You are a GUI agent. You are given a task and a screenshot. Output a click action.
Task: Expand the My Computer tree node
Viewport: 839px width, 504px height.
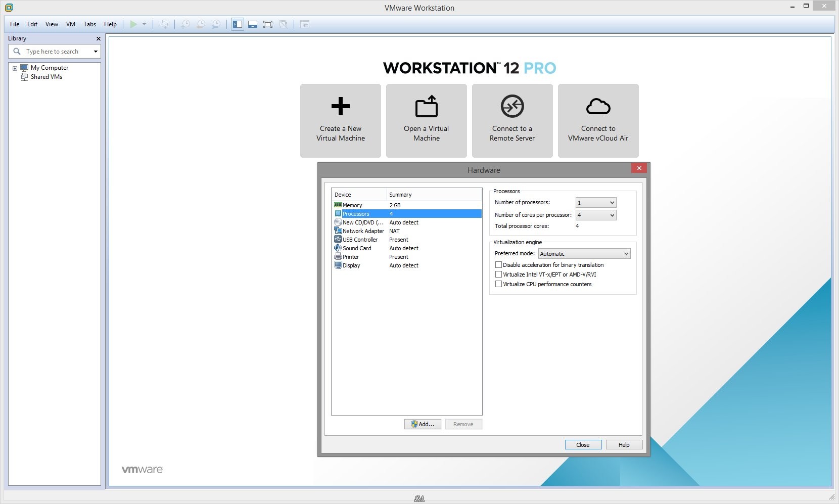click(15, 68)
